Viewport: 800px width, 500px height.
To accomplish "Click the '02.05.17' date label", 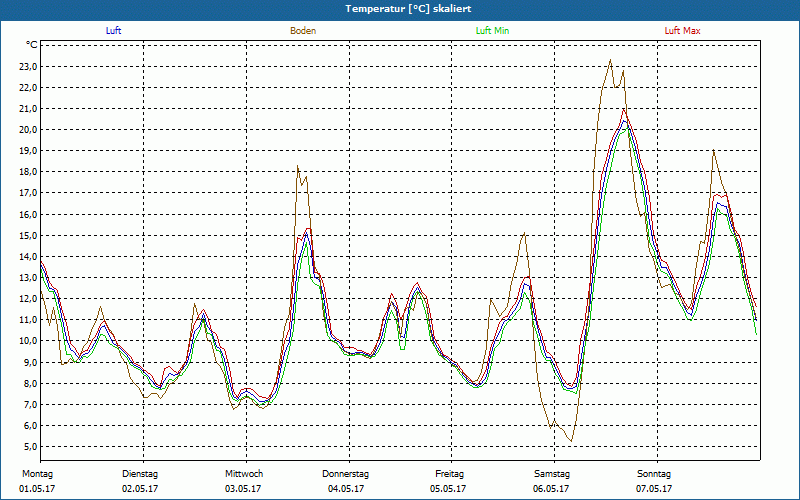I will (140, 489).
